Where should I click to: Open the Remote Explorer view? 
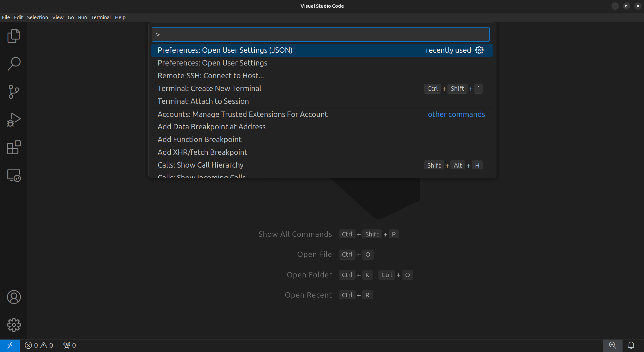(x=14, y=175)
